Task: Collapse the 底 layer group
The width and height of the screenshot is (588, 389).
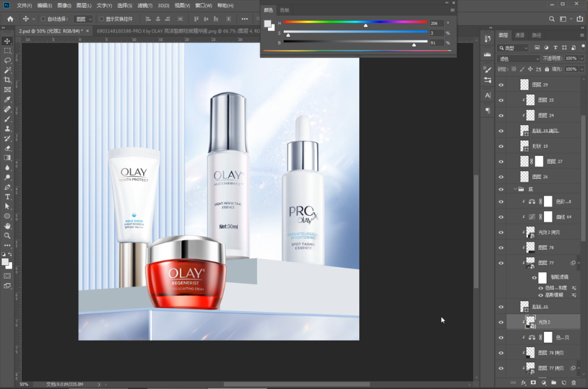Action: pyautogui.click(x=515, y=189)
